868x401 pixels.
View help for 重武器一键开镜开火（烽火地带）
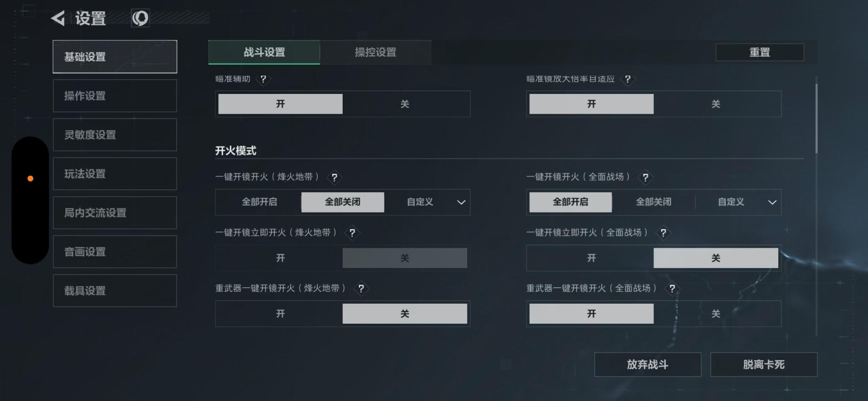[361, 289]
